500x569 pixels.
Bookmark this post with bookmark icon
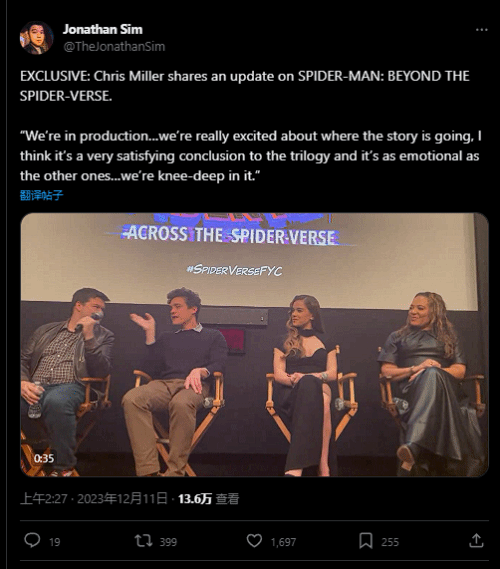pos(366,541)
